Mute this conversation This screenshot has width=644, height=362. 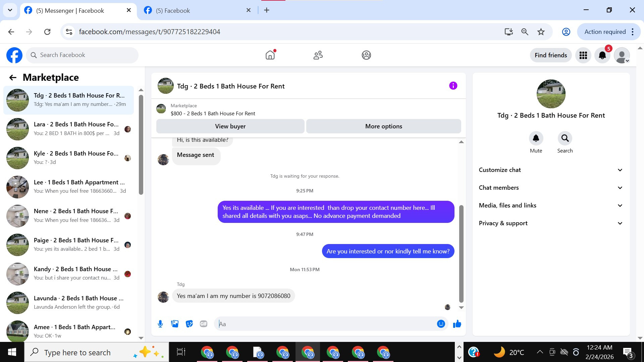[x=536, y=138]
